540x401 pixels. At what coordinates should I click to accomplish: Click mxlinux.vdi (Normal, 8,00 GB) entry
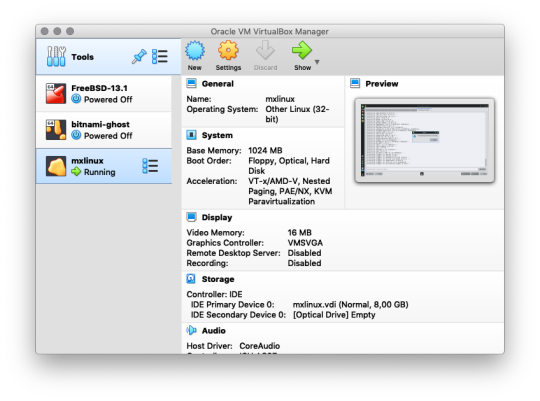point(351,305)
